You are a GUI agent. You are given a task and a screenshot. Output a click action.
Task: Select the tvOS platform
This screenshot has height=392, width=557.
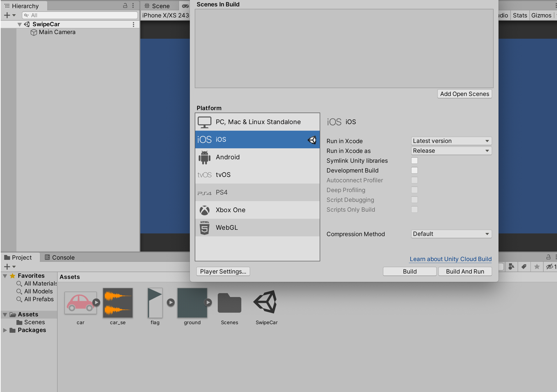[x=257, y=175]
